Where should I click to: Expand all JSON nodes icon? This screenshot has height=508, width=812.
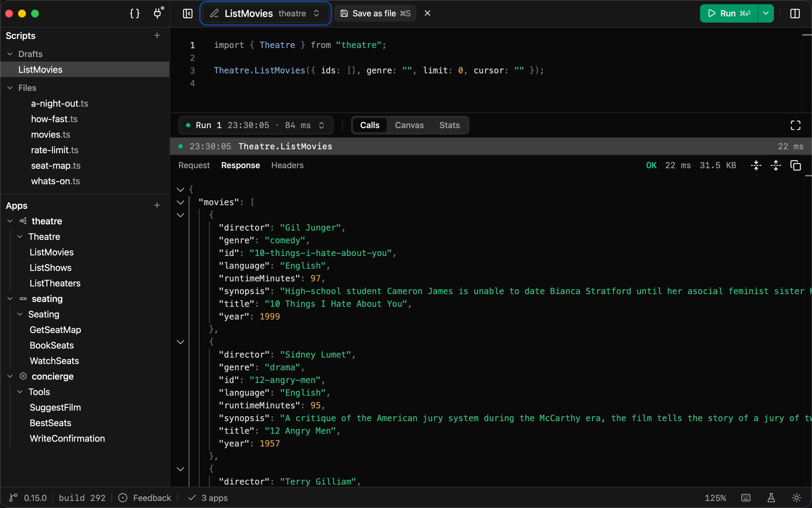776,165
